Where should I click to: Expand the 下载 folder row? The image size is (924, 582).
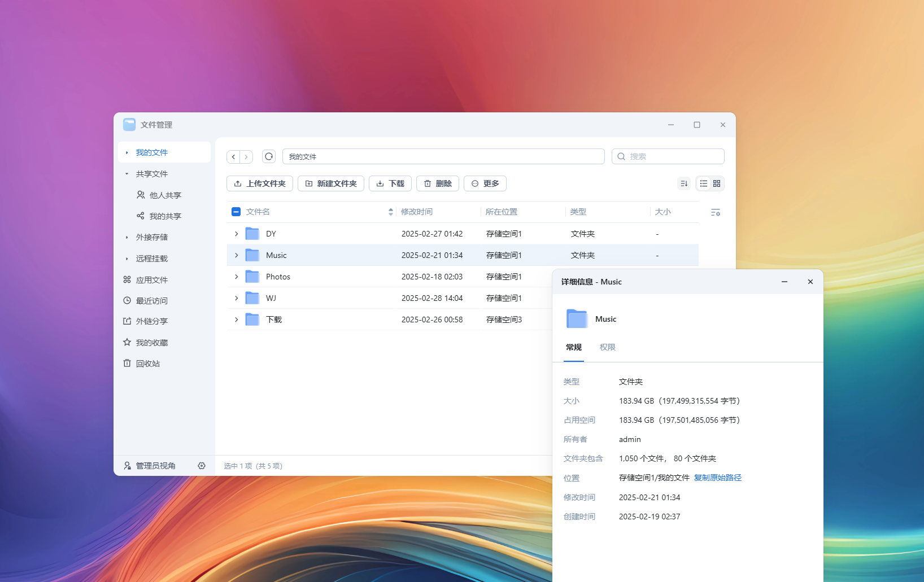237,320
